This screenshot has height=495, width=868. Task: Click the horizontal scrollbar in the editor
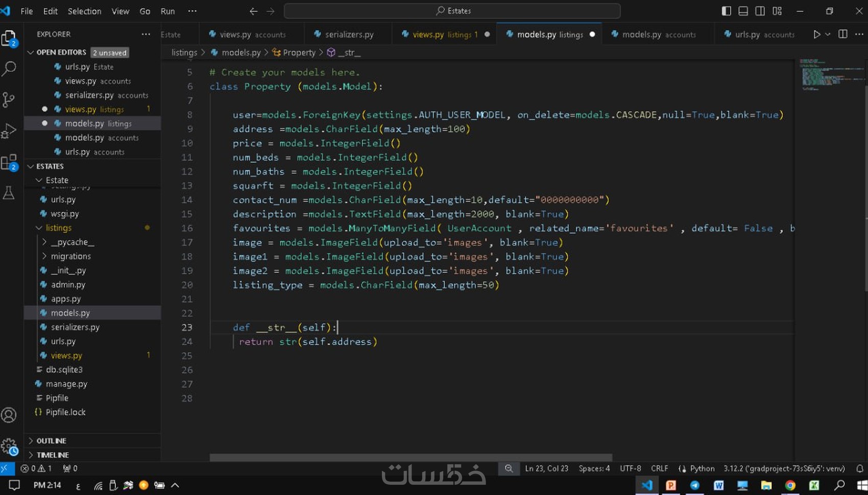411,457
